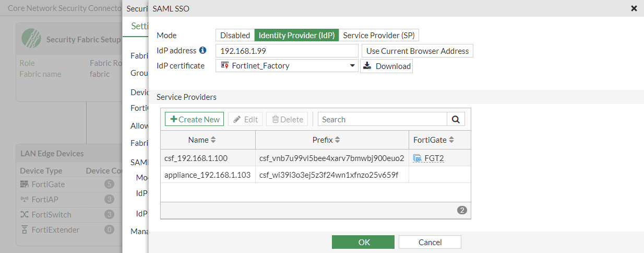Screen dimensions: 644x253
Task: Click the FortiAP device icon
Action: (25, 199)
